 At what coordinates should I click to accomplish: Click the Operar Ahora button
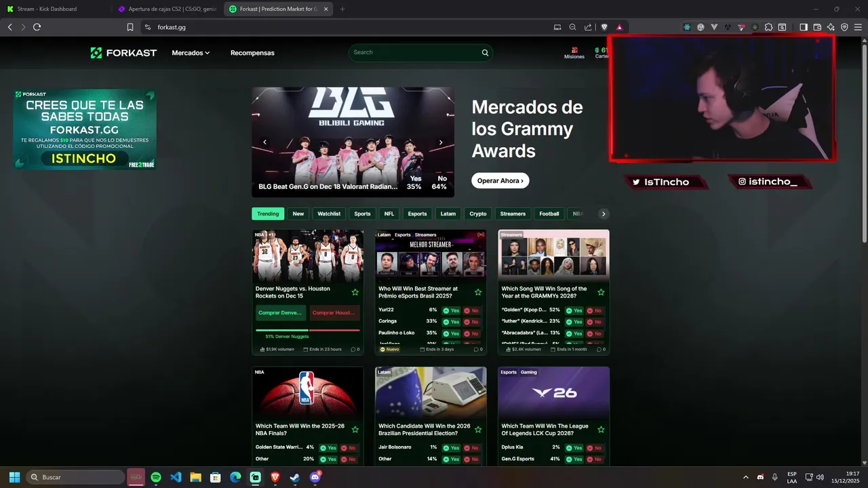click(500, 181)
